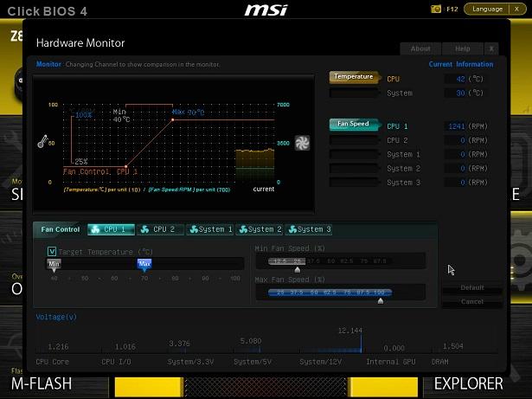Image resolution: width=532 pixels, height=399 pixels.
Task: Toggle the System 3 fan speed channel slot
Action: coord(354,183)
